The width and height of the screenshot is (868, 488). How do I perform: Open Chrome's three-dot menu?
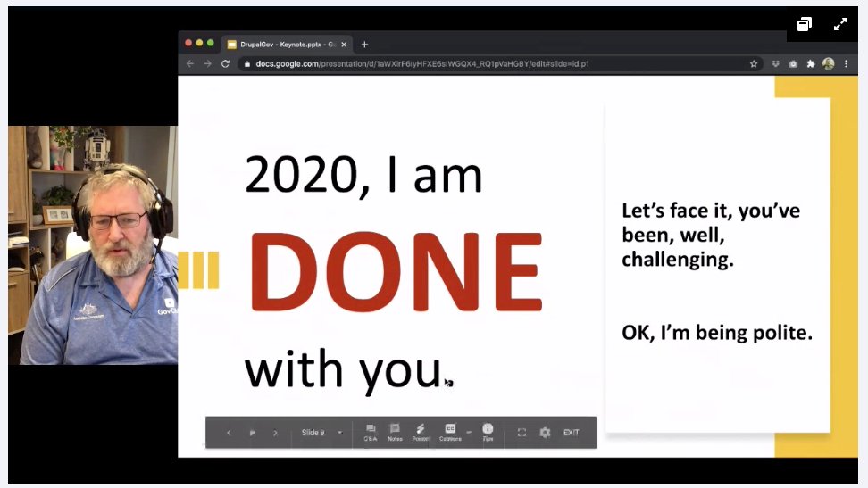[846, 63]
